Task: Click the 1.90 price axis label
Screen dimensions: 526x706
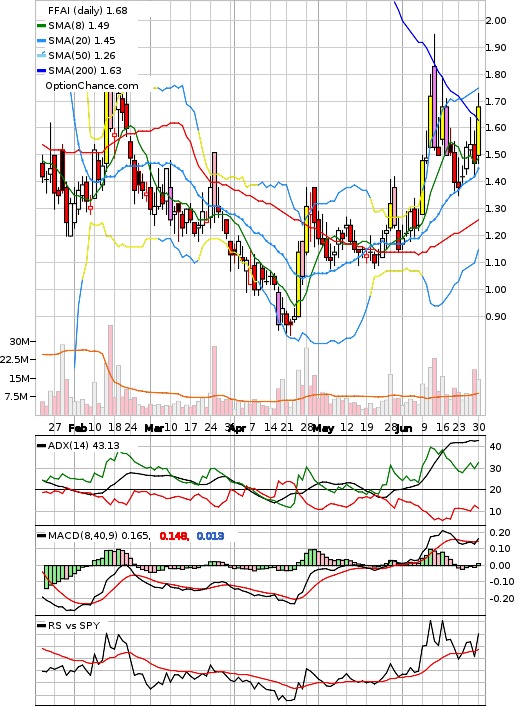Action: 496,48
